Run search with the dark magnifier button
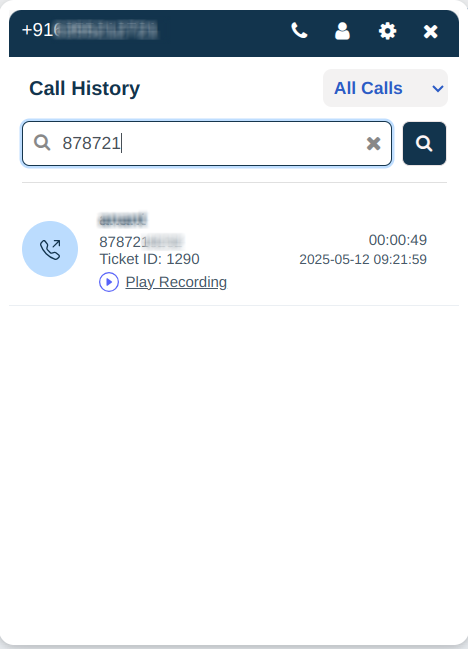Image resolution: width=468 pixels, height=649 pixels. pos(425,143)
